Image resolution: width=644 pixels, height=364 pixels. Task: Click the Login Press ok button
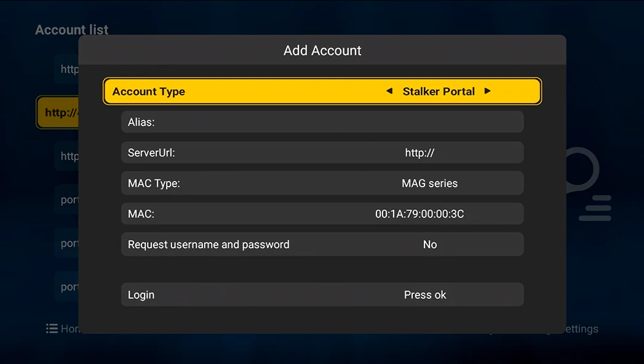click(x=322, y=294)
